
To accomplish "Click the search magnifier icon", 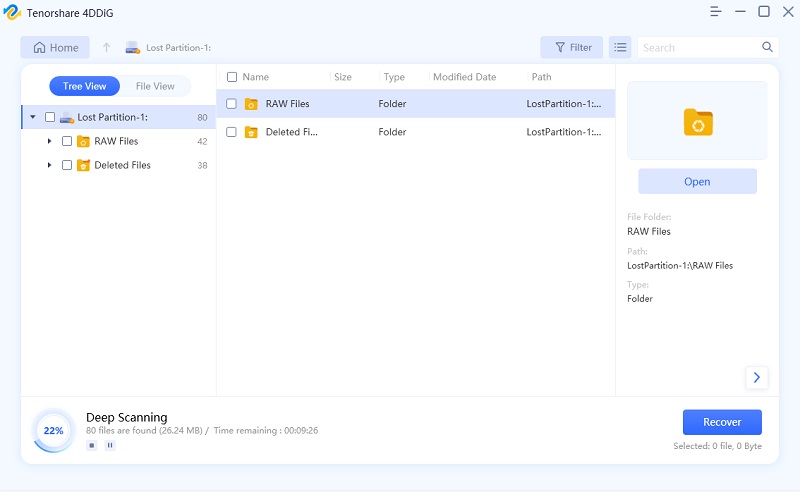I will pyautogui.click(x=768, y=47).
